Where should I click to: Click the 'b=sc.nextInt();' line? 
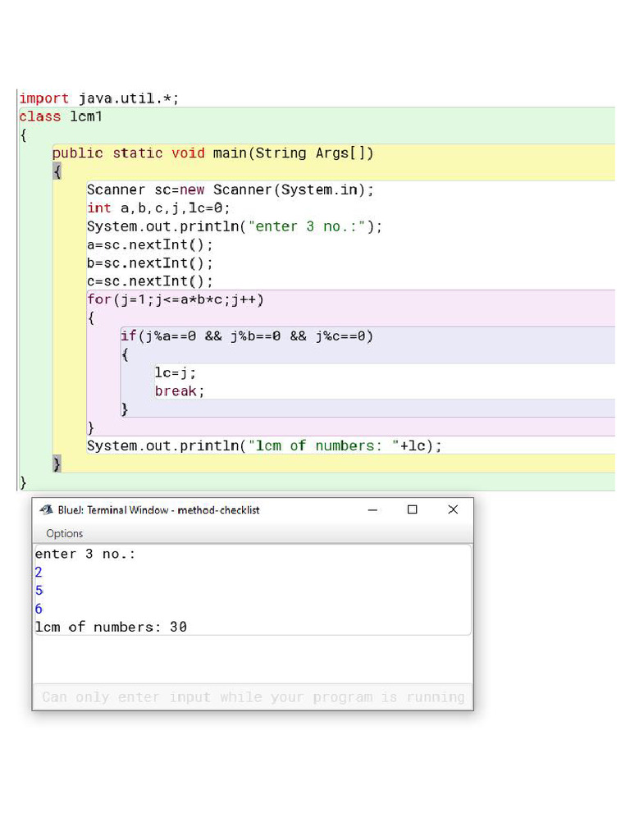pyautogui.click(x=150, y=263)
